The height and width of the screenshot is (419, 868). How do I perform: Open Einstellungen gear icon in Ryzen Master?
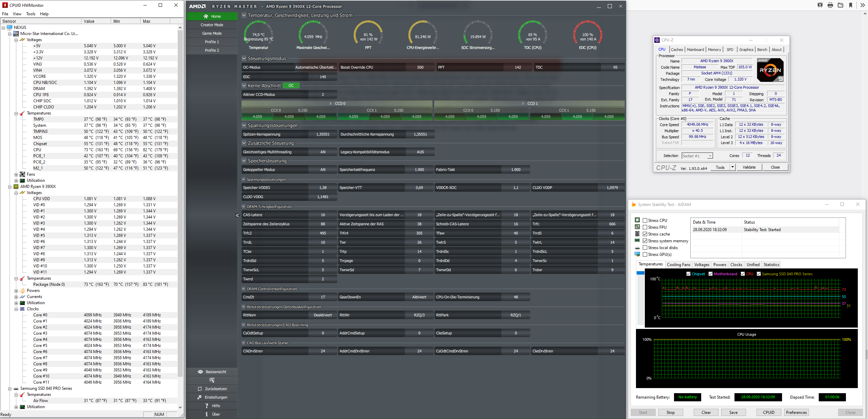click(200, 397)
